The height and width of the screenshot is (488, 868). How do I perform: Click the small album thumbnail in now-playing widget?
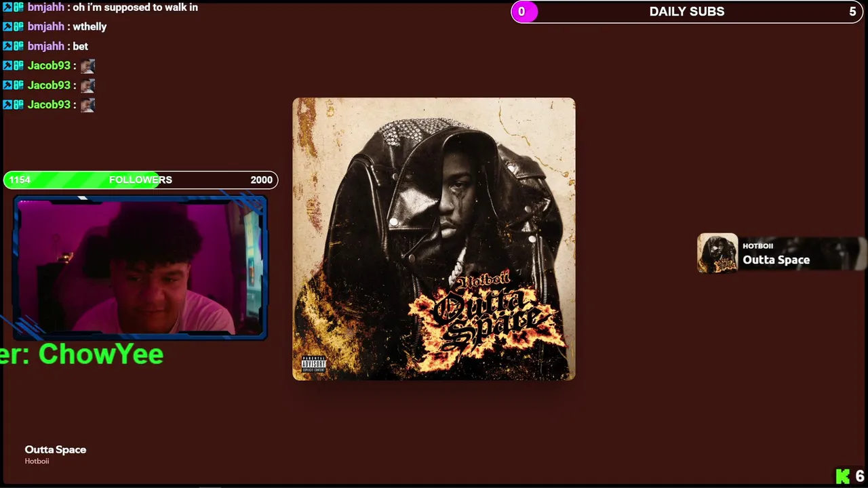[x=717, y=253]
